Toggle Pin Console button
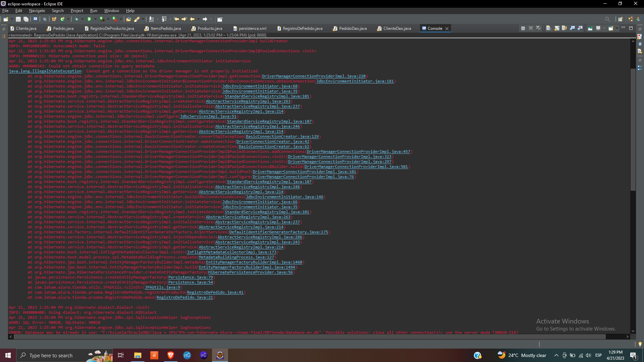Image resolution: width=644 pixels, height=362 pixels. point(590,28)
